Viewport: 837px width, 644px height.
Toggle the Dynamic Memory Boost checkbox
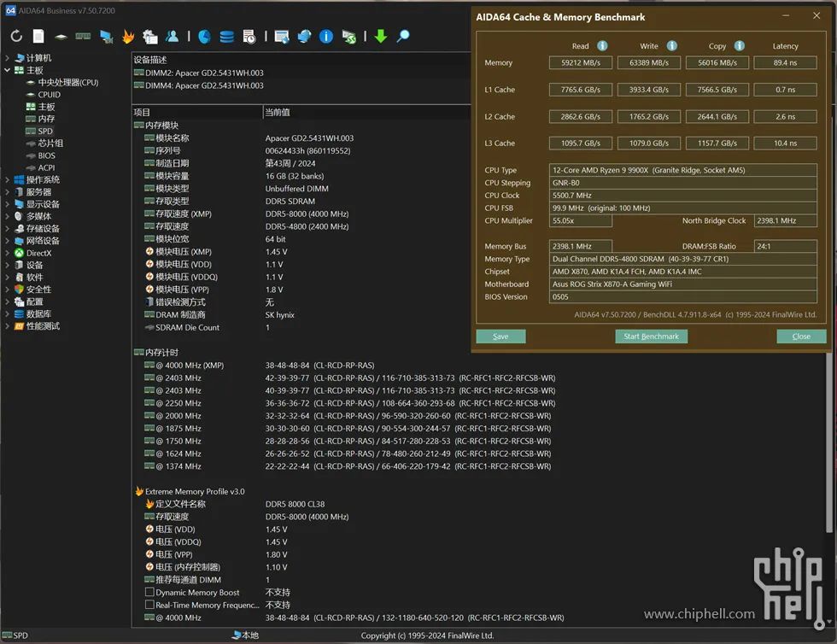pos(149,592)
